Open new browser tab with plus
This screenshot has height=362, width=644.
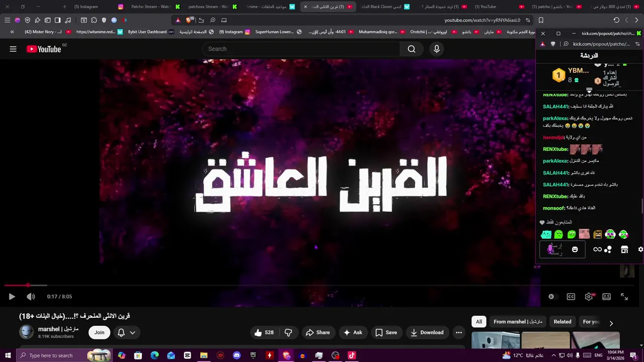coord(64,7)
